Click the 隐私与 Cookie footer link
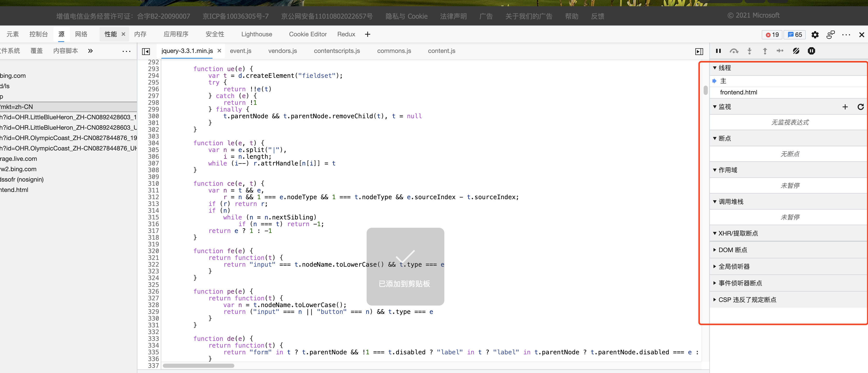Image resolution: width=868 pixels, height=373 pixels. pyautogui.click(x=406, y=16)
